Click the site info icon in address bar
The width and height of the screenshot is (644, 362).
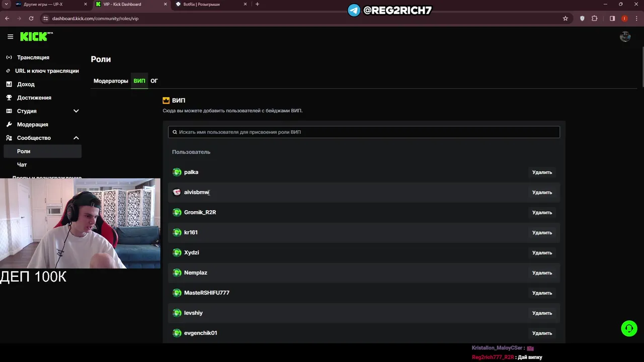click(x=45, y=19)
